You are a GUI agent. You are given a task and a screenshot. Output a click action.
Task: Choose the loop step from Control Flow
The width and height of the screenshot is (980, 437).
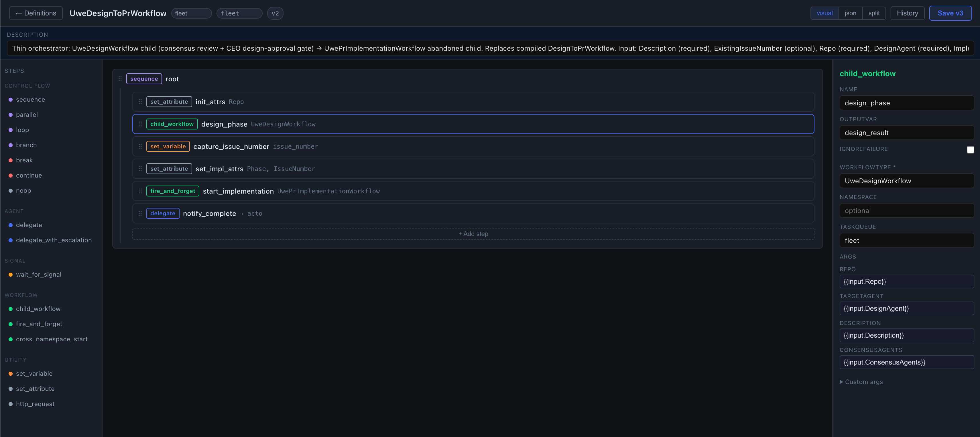coord(22,130)
